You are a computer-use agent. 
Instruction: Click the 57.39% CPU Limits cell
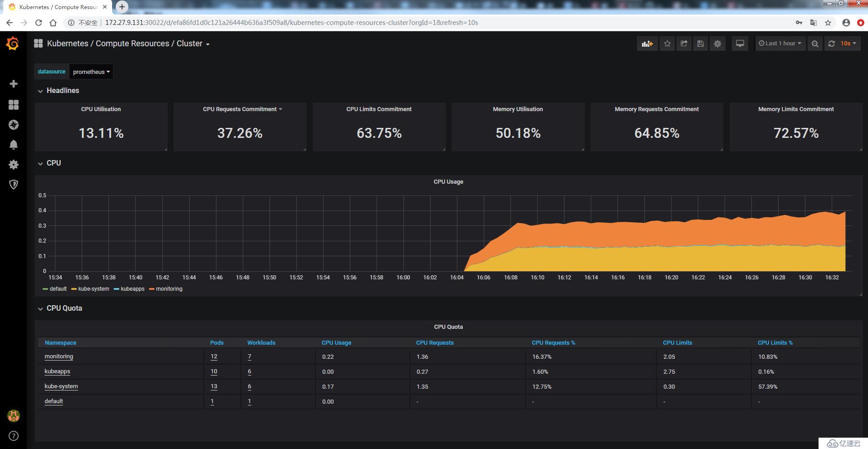click(768, 387)
